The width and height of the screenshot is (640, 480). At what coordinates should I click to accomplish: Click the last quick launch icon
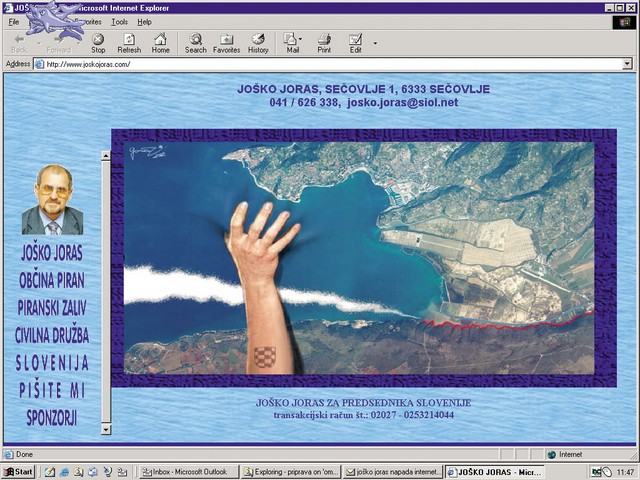122,472
